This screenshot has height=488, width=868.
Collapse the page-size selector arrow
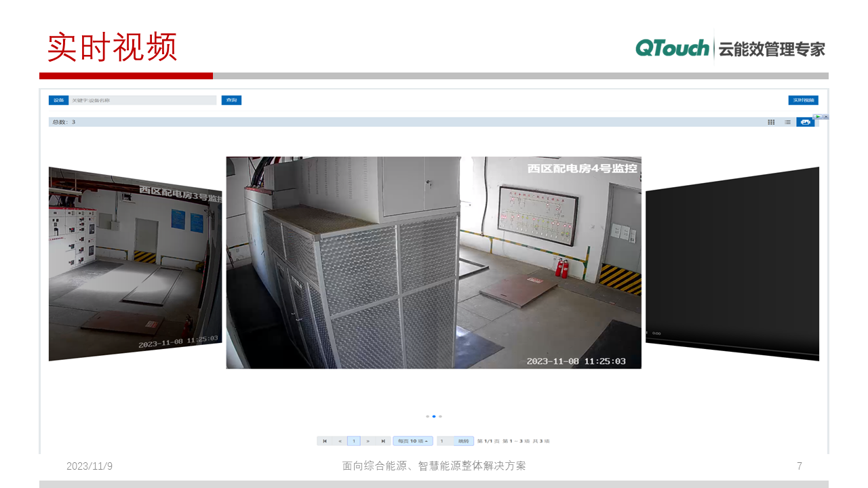427,441
